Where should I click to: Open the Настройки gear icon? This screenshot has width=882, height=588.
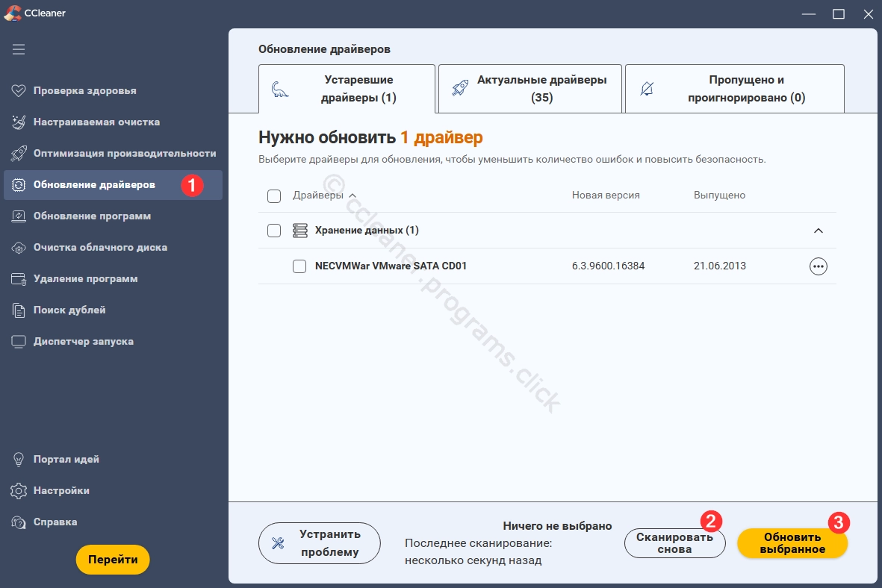click(x=19, y=491)
